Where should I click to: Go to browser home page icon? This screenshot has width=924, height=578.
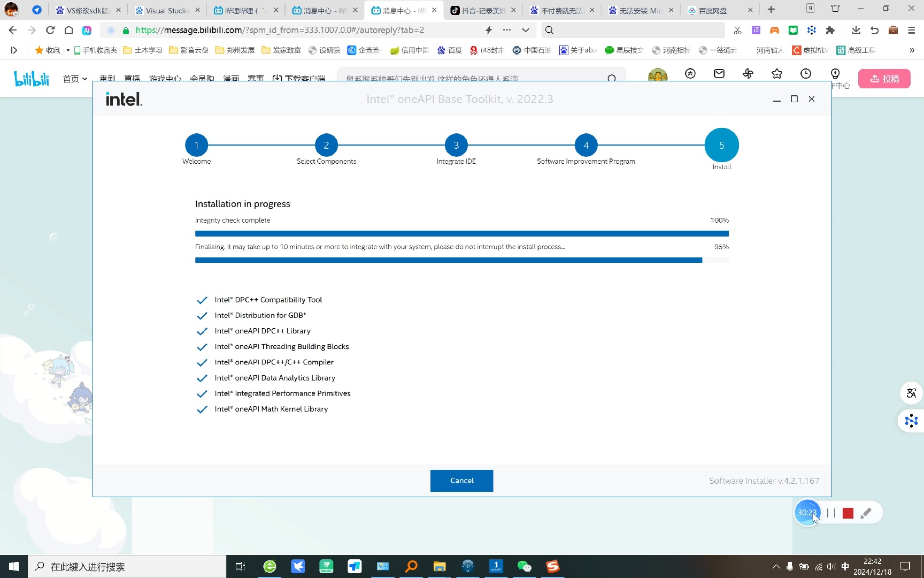68,30
